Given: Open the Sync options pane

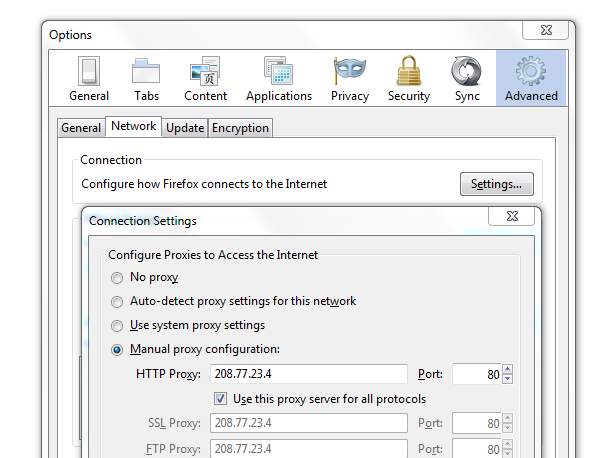Looking at the screenshot, I should coord(467,79).
